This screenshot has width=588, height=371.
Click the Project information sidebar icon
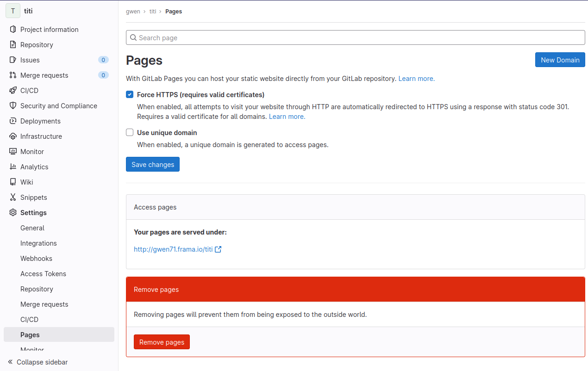click(x=13, y=30)
